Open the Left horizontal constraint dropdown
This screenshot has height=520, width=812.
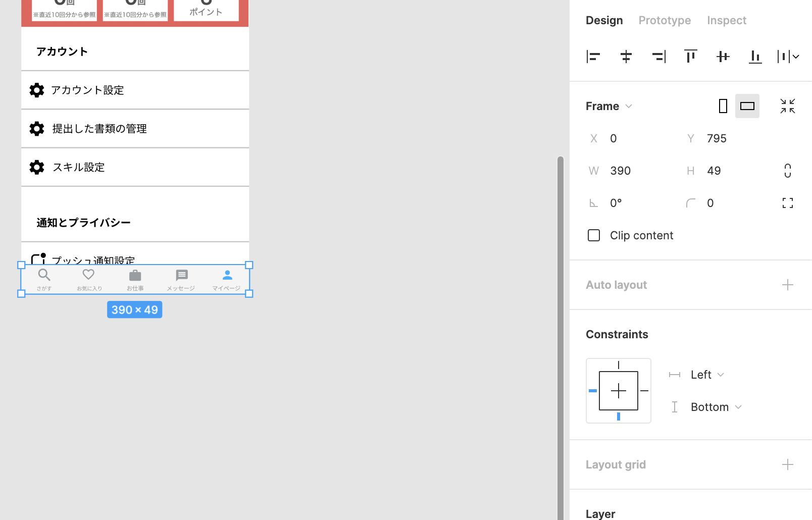point(707,374)
